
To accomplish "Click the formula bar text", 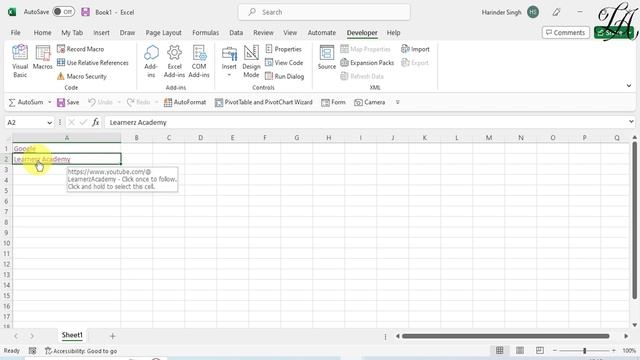I will tap(138, 122).
